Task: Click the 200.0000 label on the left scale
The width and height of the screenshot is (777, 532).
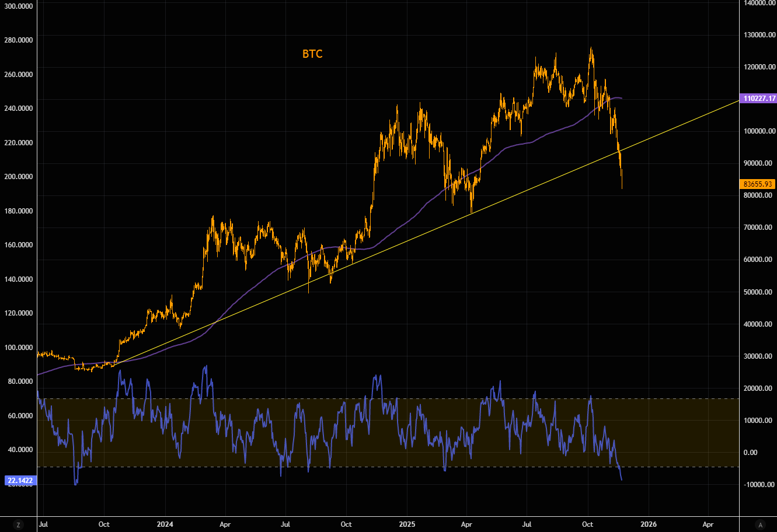Action: (19, 177)
